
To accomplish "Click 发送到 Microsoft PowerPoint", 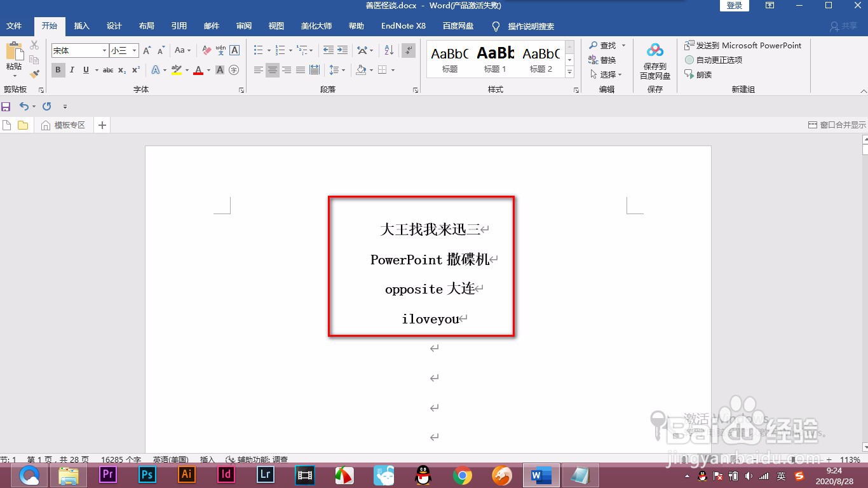I will click(x=745, y=45).
